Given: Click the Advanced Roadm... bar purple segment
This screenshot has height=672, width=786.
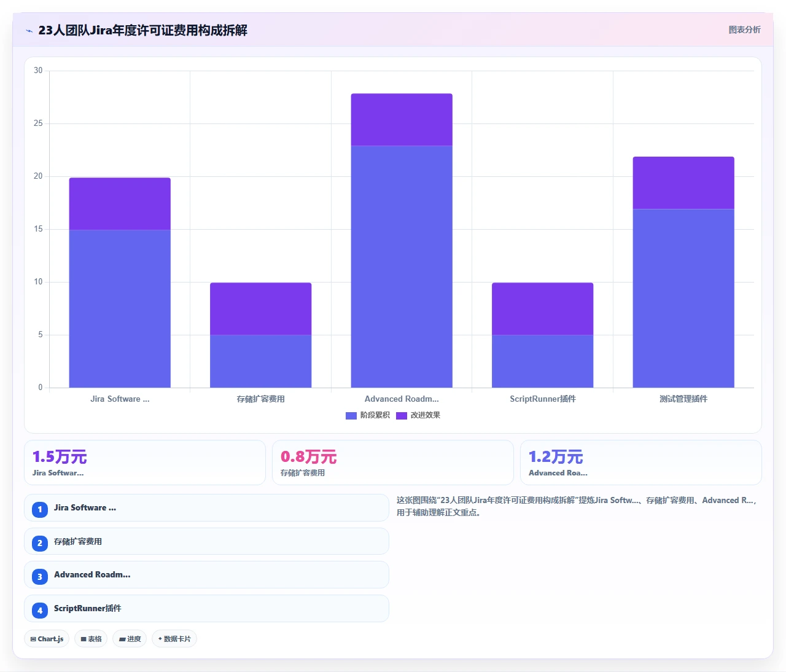Looking at the screenshot, I should (402, 120).
